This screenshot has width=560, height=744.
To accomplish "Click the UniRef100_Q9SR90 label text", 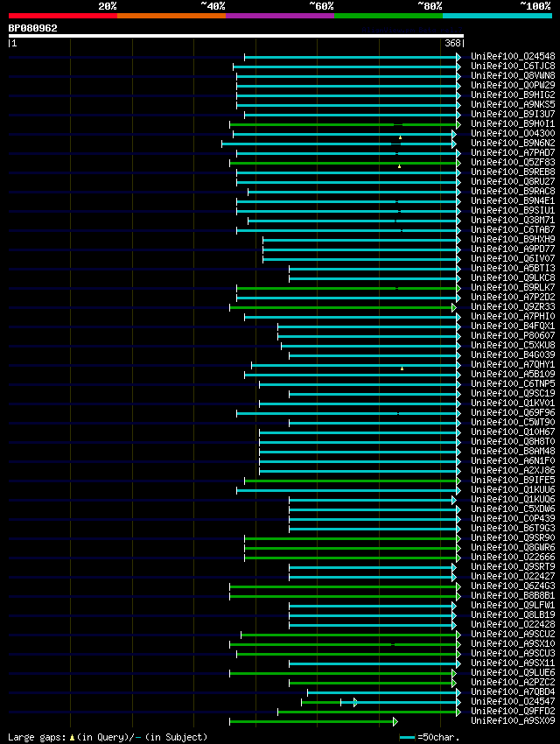I will pos(513,537).
